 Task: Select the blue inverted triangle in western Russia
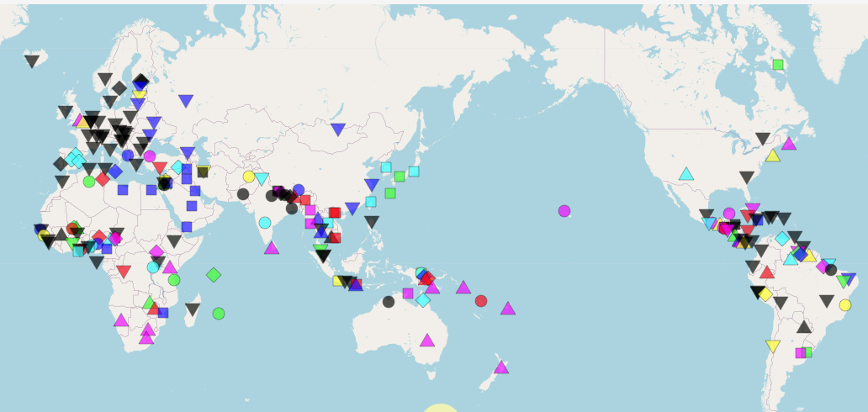tap(186, 101)
